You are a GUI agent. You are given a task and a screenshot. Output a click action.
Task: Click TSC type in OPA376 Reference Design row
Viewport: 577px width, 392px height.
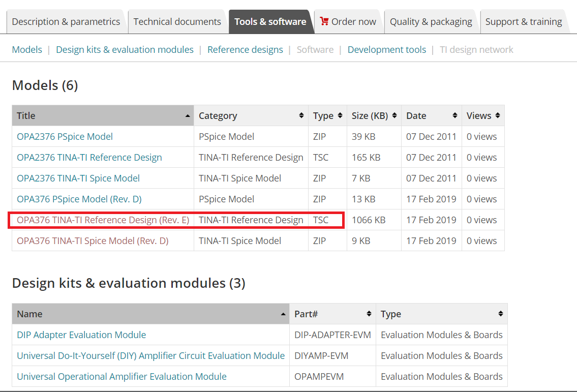pyautogui.click(x=321, y=220)
